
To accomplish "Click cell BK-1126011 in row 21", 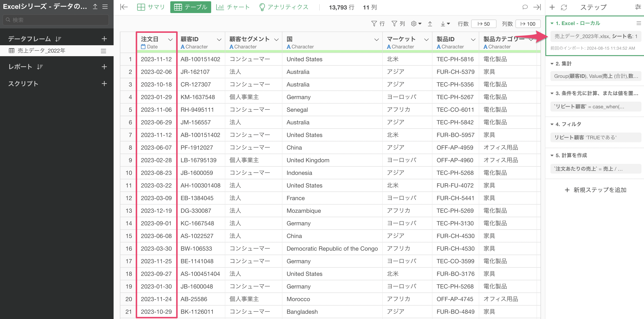I will pyautogui.click(x=197, y=312).
